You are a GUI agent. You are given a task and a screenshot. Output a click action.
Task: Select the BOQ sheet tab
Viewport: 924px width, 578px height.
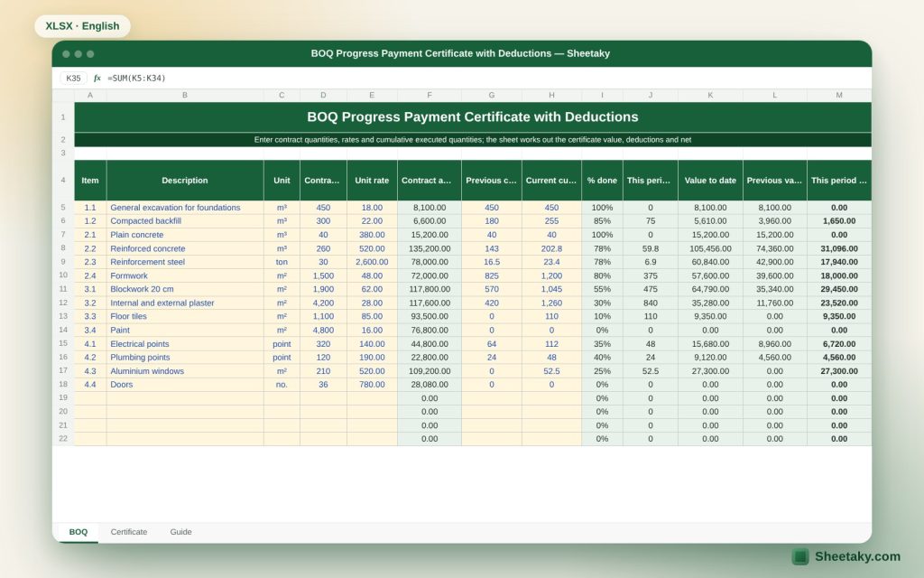[x=78, y=532]
